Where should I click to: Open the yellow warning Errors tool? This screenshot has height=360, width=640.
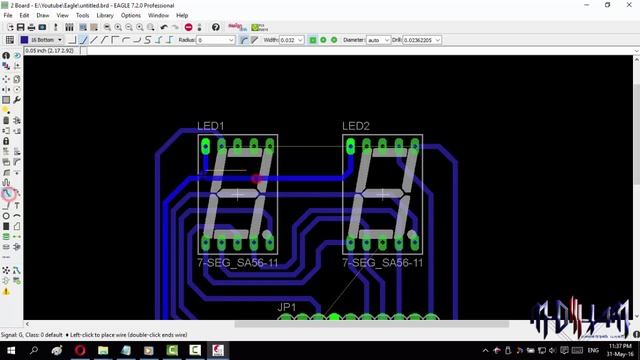point(6,291)
